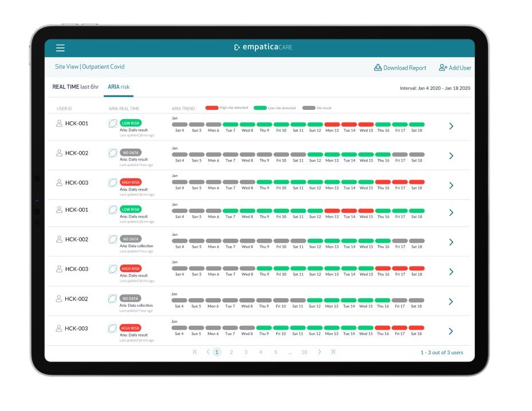Viewport: 532px width, 411px height.
Task: Toggle the No result legend filter
Action: point(308,108)
